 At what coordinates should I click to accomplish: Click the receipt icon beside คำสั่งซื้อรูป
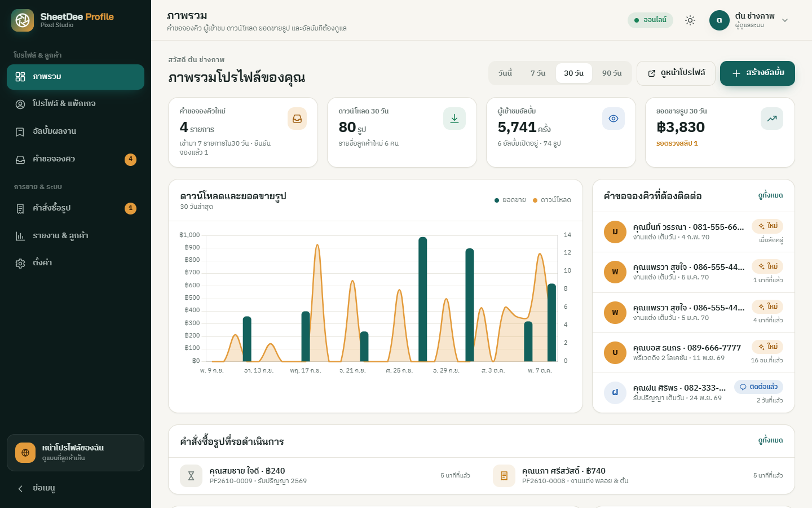20,209
